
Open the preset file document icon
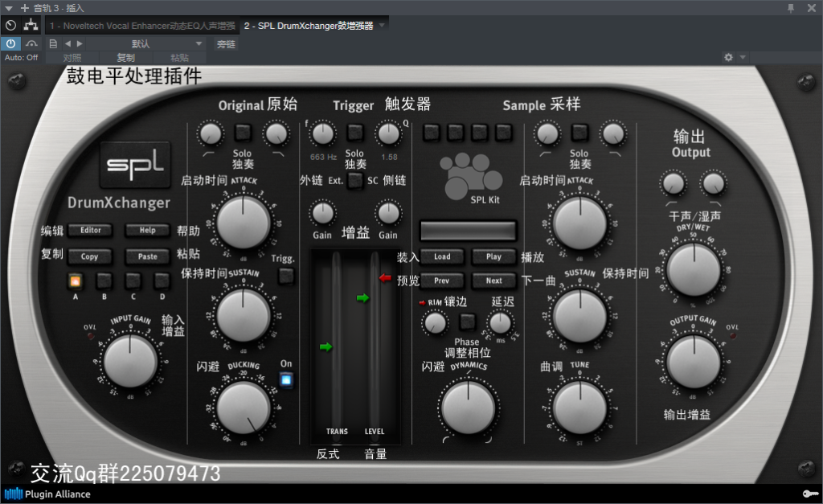[x=53, y=43]
